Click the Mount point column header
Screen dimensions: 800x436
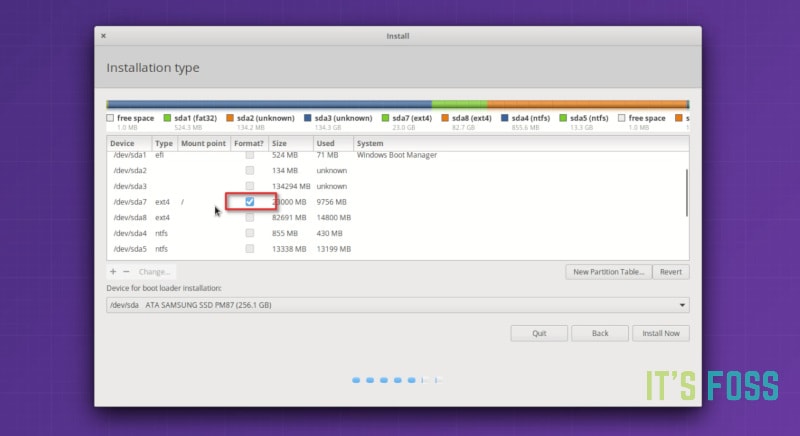click(203, 143)
